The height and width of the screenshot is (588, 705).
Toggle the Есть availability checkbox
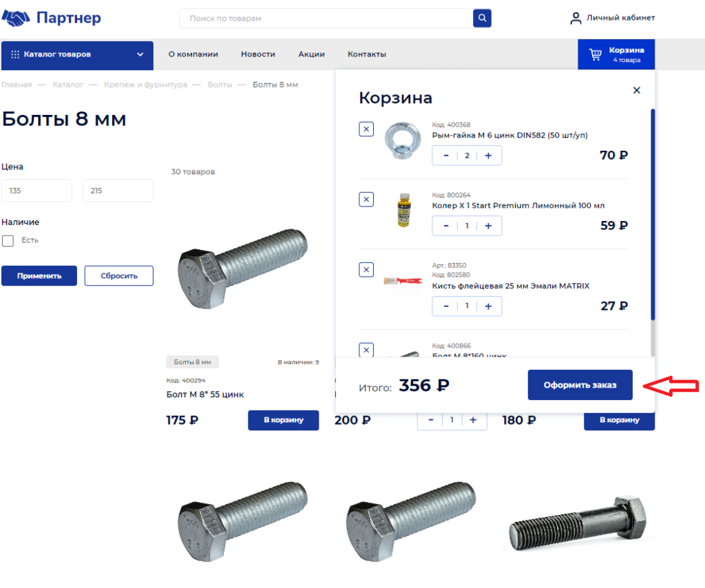(x=8, y=241)
